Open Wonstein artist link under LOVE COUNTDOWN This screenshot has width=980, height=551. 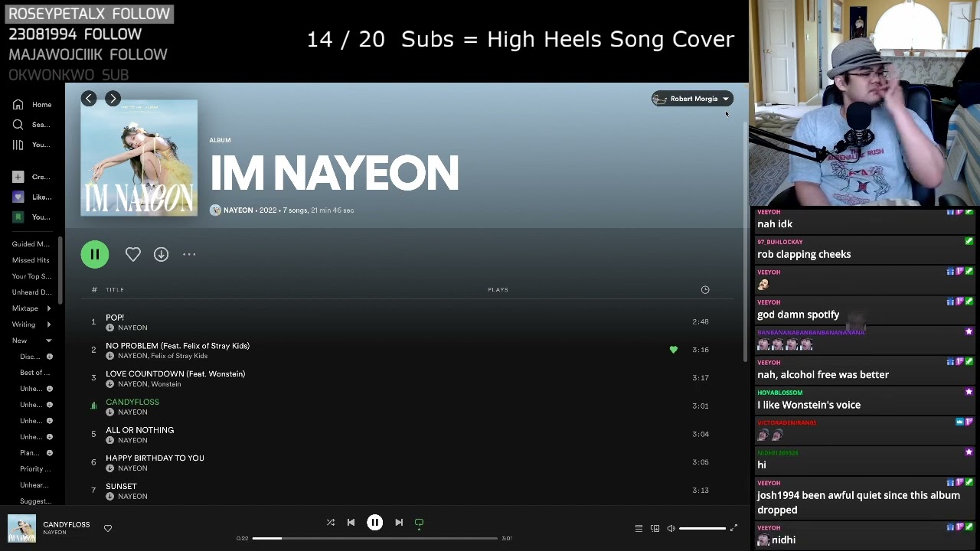[165, 384]
